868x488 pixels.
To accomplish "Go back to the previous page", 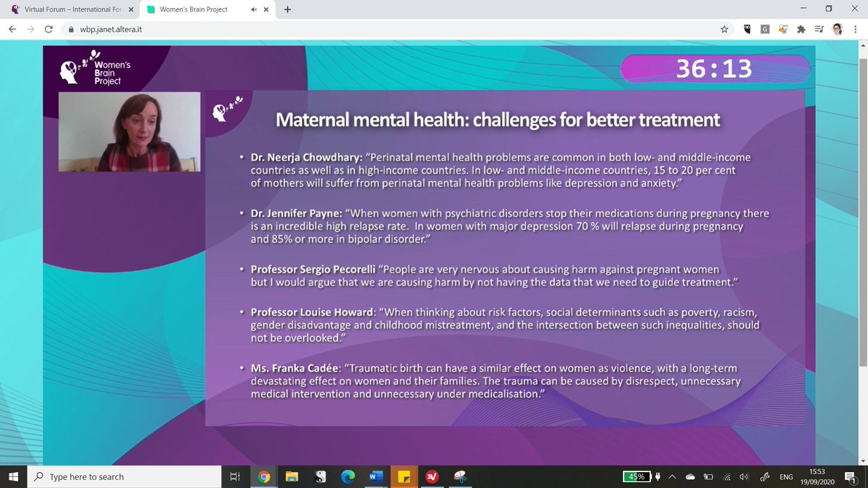I will coord(12,30).
